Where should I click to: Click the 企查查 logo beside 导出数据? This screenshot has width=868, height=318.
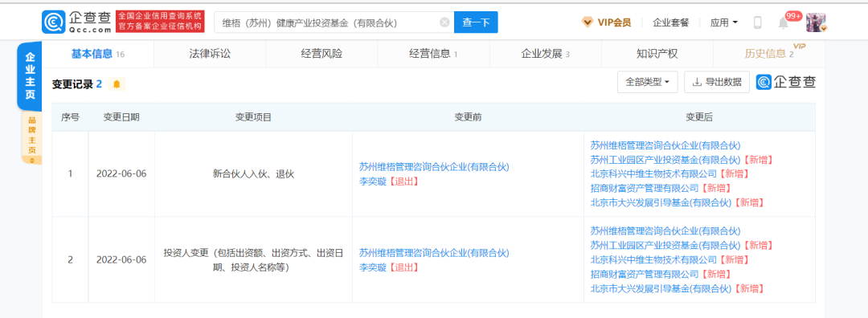click(x=786, y=83)
